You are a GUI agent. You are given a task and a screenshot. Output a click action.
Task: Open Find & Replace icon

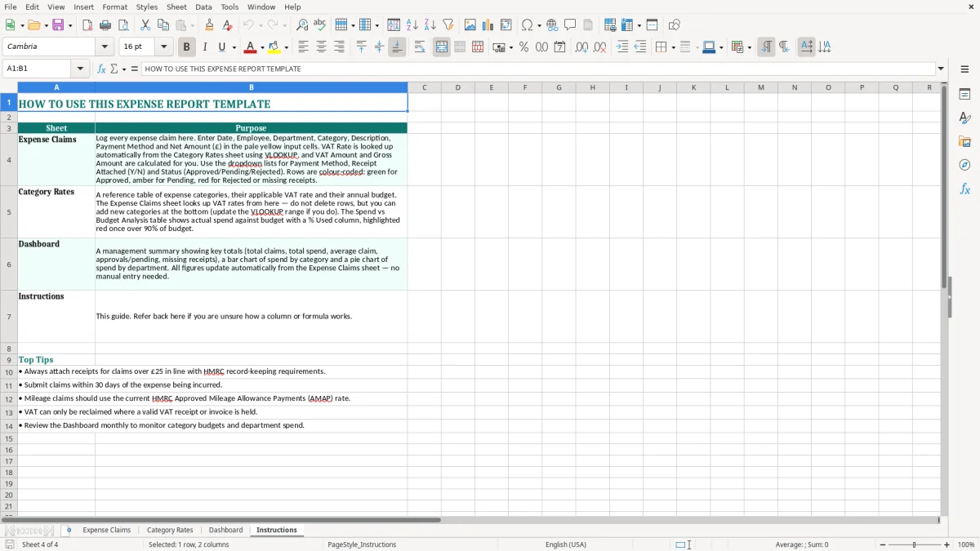click(302, 25)
